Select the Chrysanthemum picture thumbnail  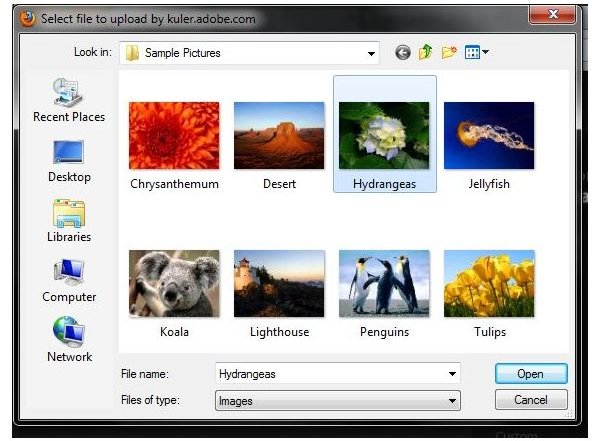point(174,135)
